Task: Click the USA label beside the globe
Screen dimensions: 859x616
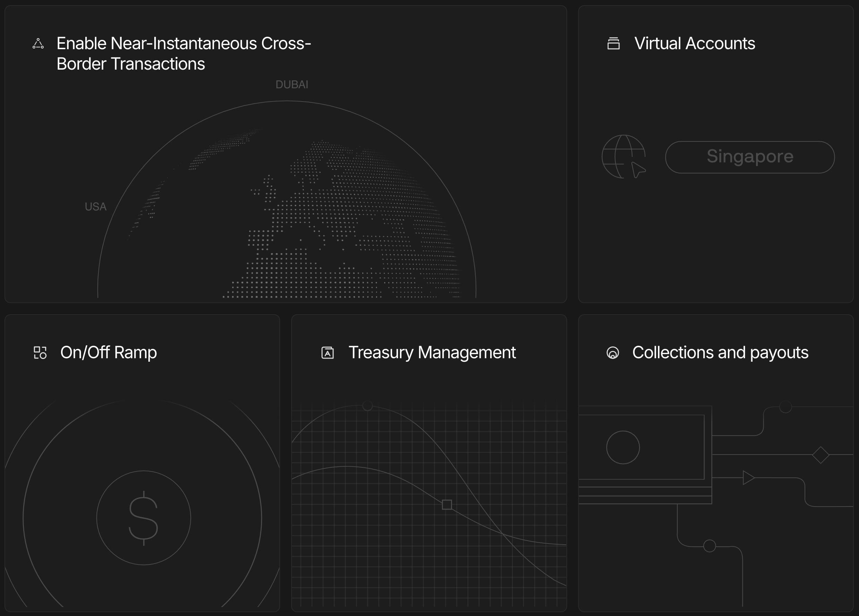Action: pyautogui.click(x=95, y=207)
